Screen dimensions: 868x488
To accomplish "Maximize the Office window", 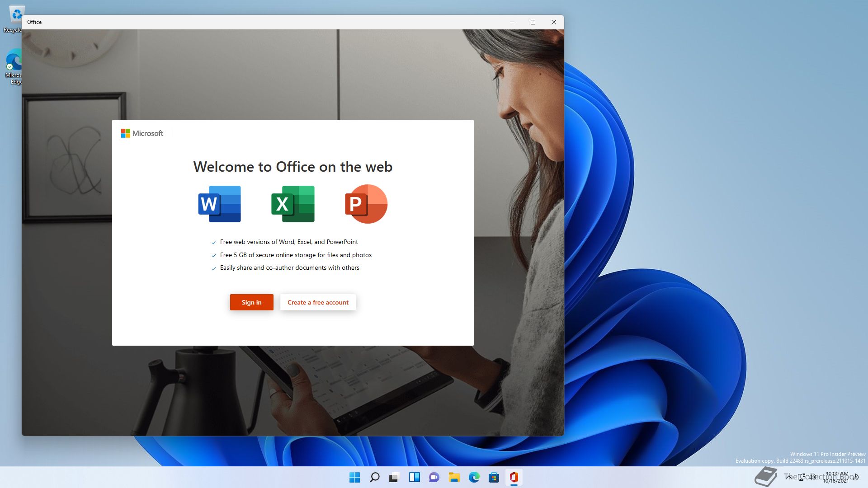I will pyautogui.click(x=533, y=22).
